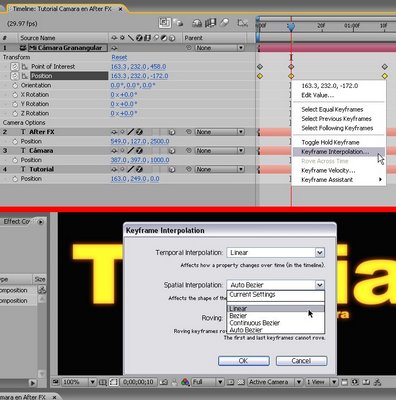
Task: Open the 100% magnification dropdown
Action: 79,382
